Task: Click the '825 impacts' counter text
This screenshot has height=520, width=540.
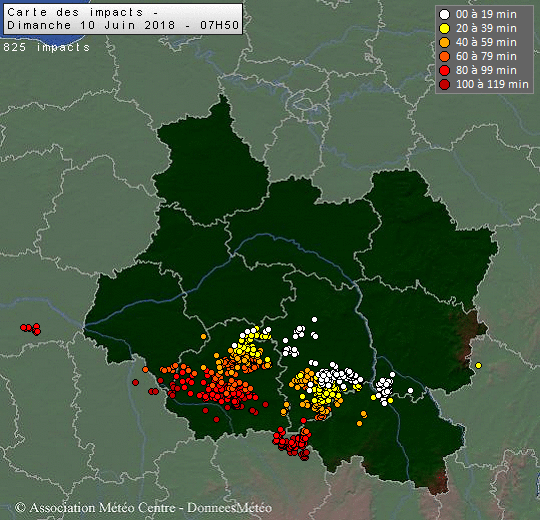Action: (46, 47)
